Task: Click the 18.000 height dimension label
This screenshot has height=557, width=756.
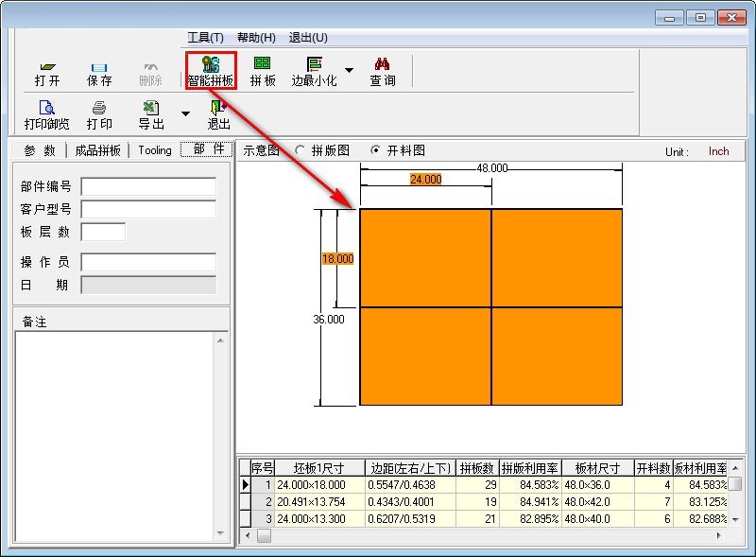Action: 338,259
